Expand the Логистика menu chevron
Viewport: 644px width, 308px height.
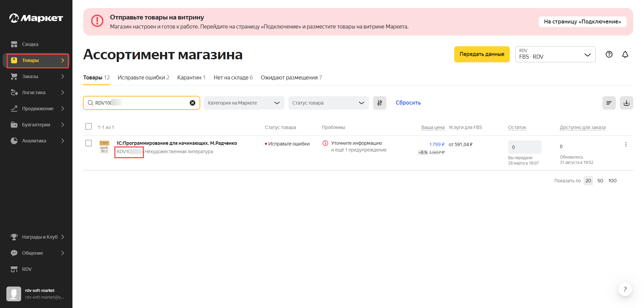click(63, 93)
